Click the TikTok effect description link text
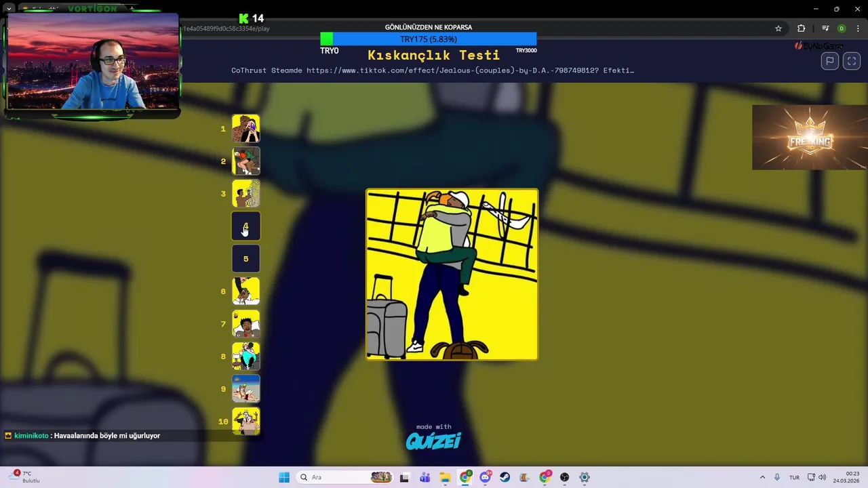 click(433, 70)
